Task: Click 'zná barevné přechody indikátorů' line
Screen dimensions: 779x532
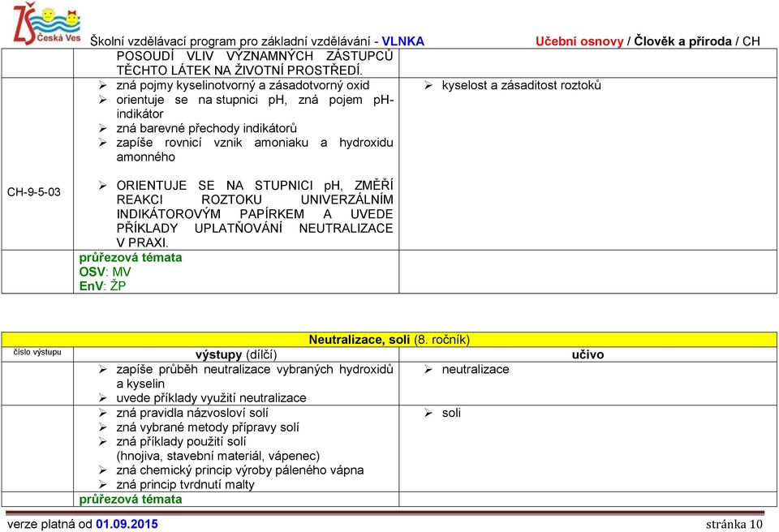Action: (x=206, y=128)
